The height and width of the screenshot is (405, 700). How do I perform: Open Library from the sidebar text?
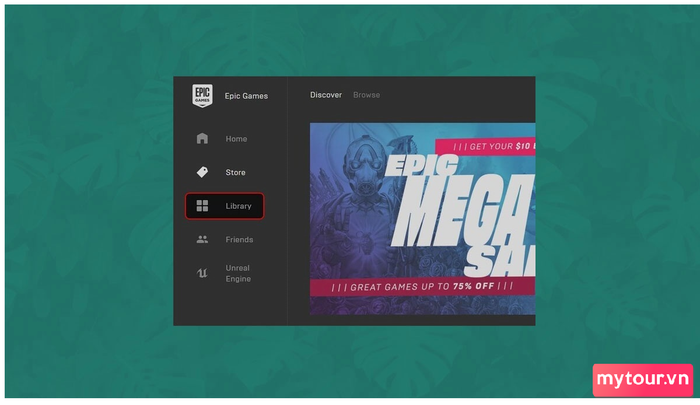(238, 206)
